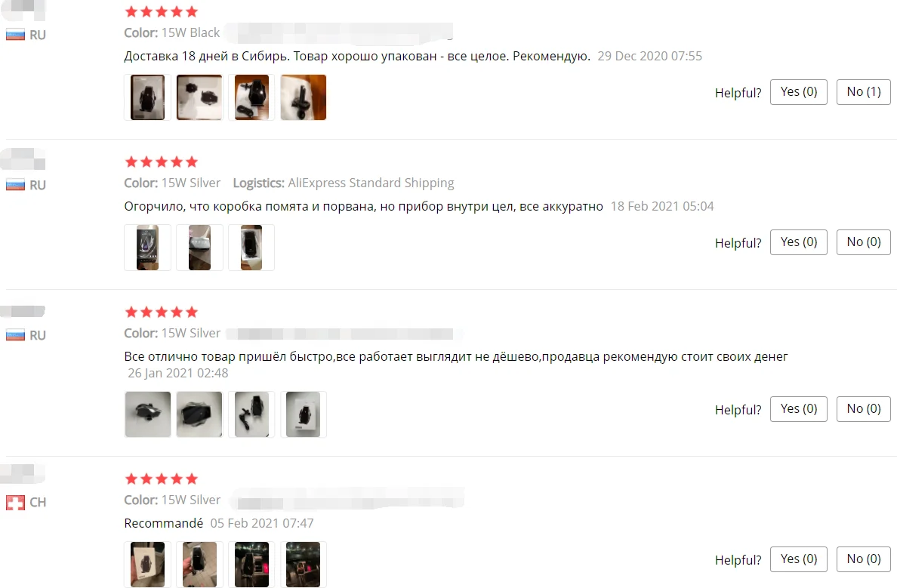Image resolution: width=897 pixels, height=588 pixels.
Task: Open third photo in the 18 Feb review
Action: [x=251, y=247]
